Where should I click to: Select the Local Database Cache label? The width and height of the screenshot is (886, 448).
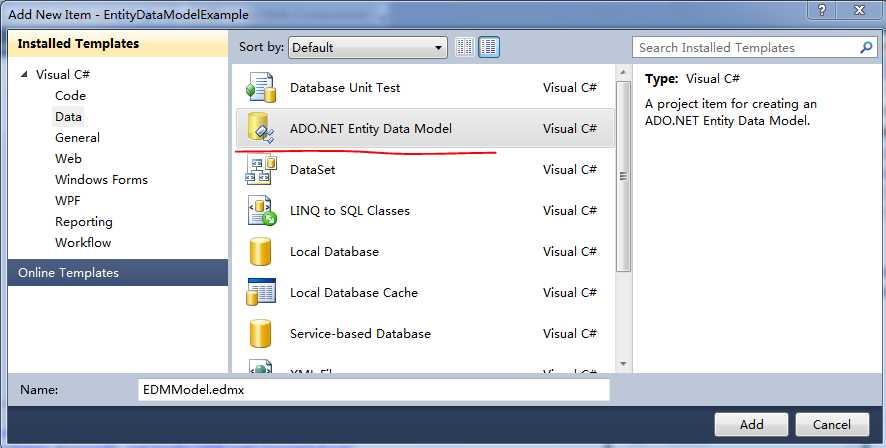coord(354,293)
